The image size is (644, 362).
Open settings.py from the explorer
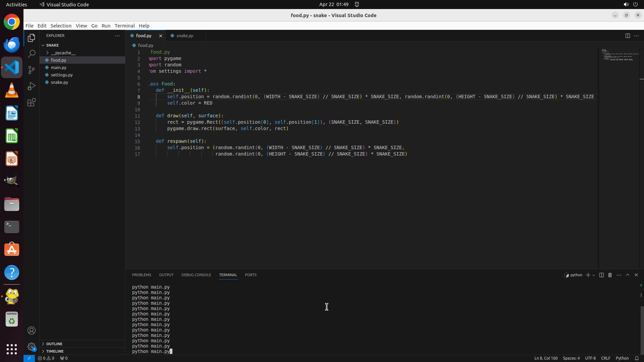[x=62, y=75]
